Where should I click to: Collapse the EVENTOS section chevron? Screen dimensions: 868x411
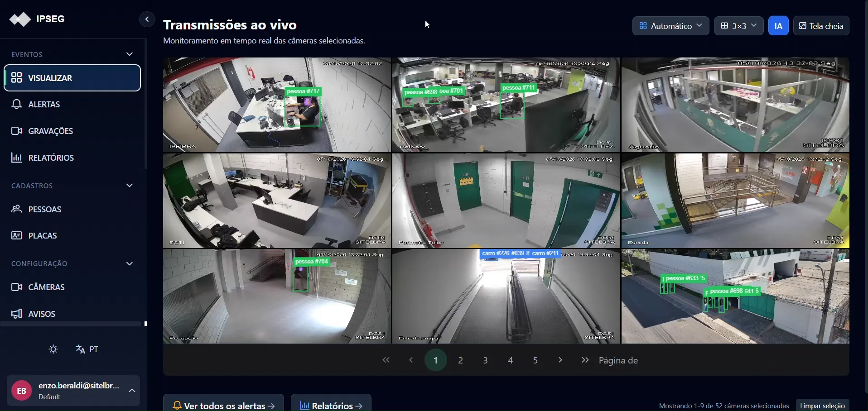tap(130, 54)
